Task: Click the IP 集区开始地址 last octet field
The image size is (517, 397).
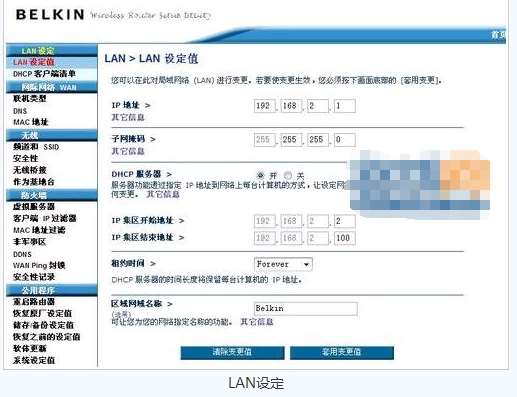Action: pos(345,221)
